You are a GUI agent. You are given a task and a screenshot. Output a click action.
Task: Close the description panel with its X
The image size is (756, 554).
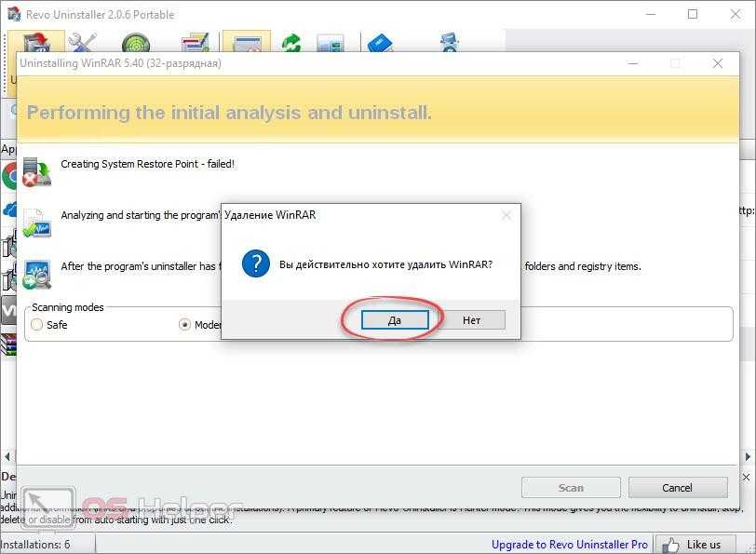[x=746, y=477]
